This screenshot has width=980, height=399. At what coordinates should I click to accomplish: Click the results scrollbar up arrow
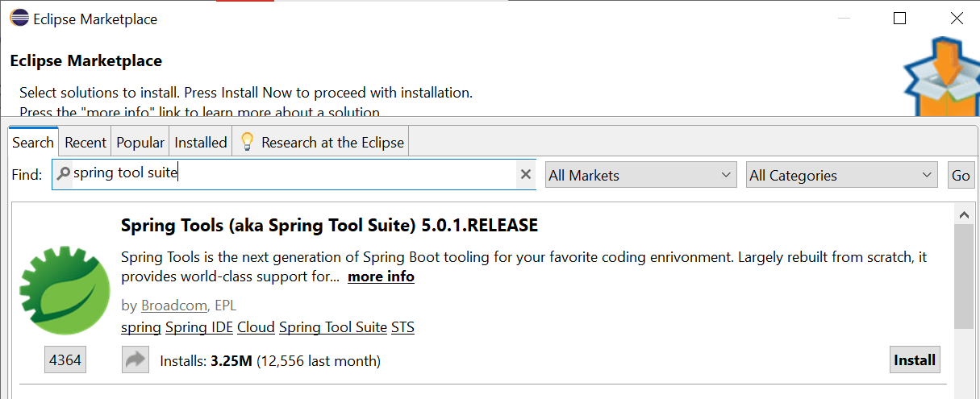click(x=963, y=214)
